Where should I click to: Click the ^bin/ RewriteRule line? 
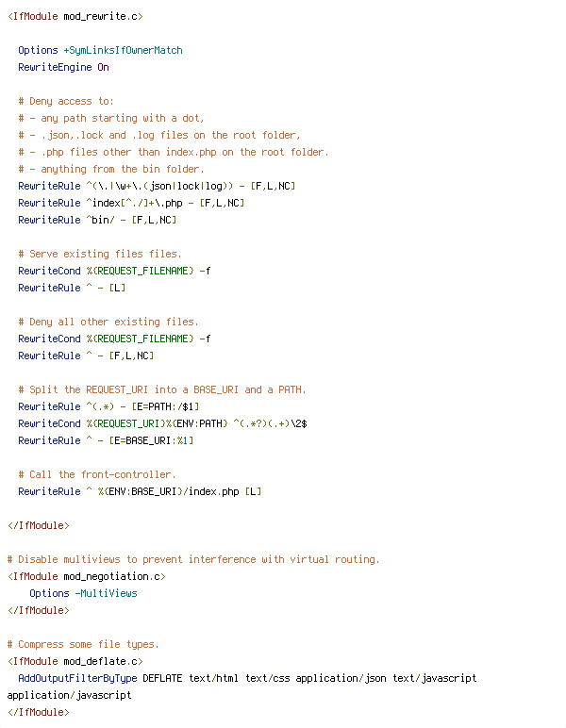pos(97,220)
